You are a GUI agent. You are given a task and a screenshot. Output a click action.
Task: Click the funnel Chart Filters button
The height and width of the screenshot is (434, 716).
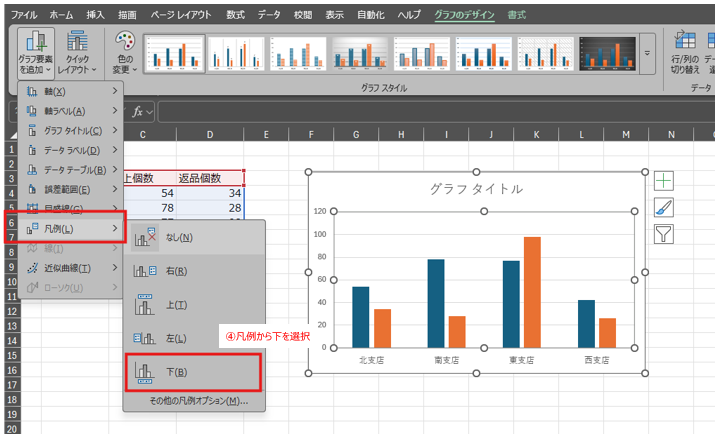[x=664, y=234]
